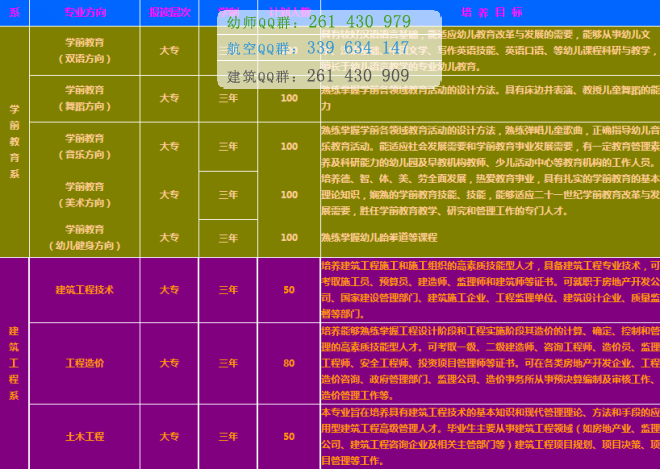The image size is (660, 469).
Task: Click the 学前教育系 department cell
Action: 14,140
